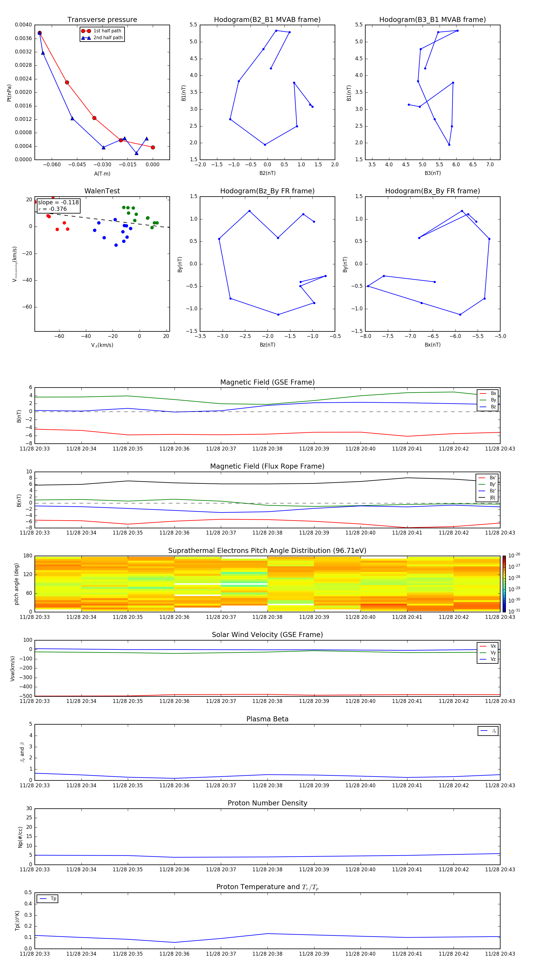
Task: Click the "2nd half path" legend entry
Action: pyautogui.click(x=108, y=38)
